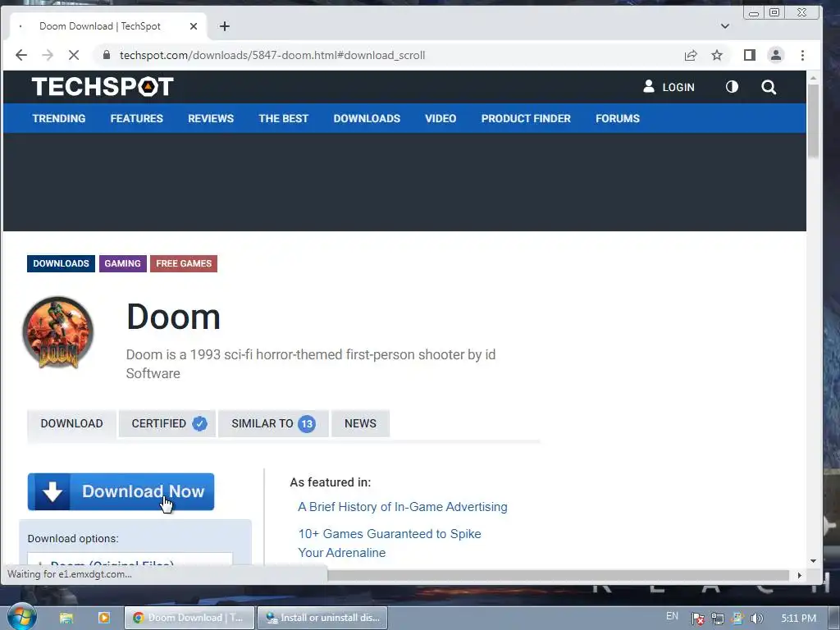The width and height of the screenshot is (840, 630).
Task: Click the EN language indicator in tray
Action: [672, 616]
